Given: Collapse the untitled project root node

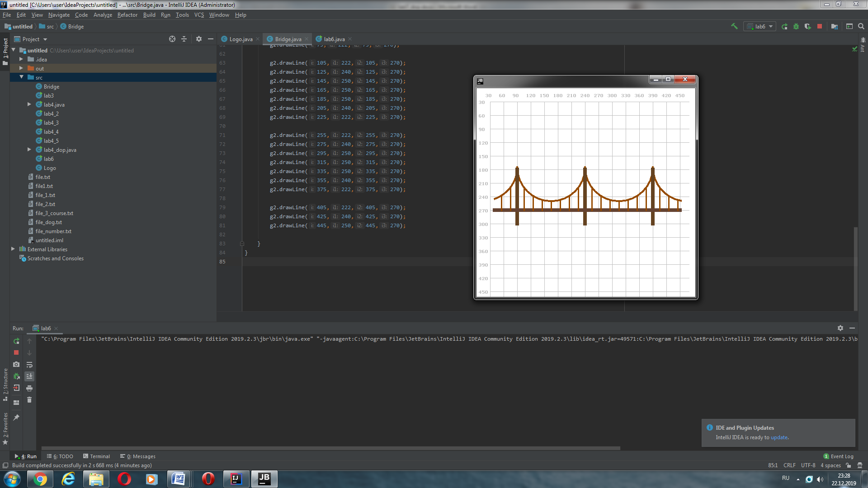Looking at the screenshot, I should (14, 50).
